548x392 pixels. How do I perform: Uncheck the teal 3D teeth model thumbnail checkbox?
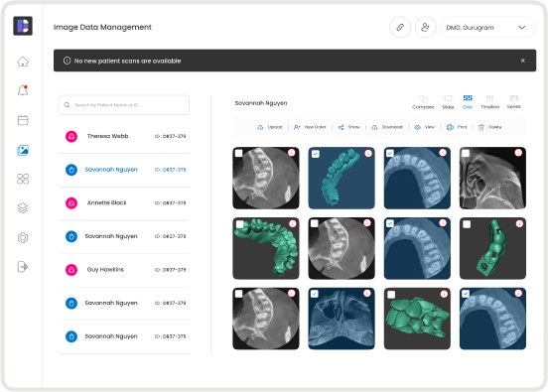click(x=316, y=154)
